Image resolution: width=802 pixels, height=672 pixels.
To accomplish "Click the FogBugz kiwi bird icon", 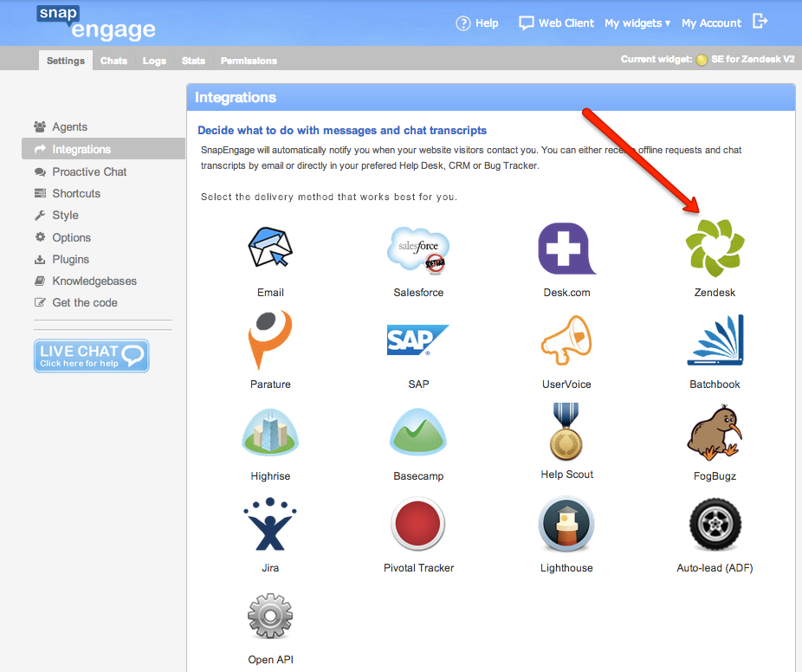I will click(x=715, y=432).
